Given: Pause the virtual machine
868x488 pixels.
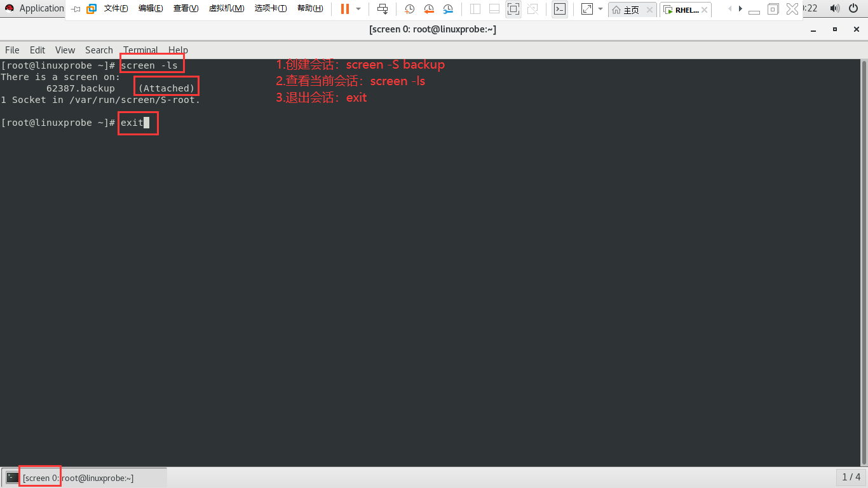Looking at the screenshot, I should point(344,9).
